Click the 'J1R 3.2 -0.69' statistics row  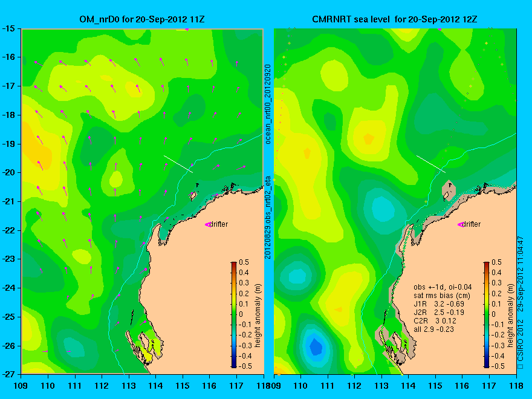click(439, 304)
